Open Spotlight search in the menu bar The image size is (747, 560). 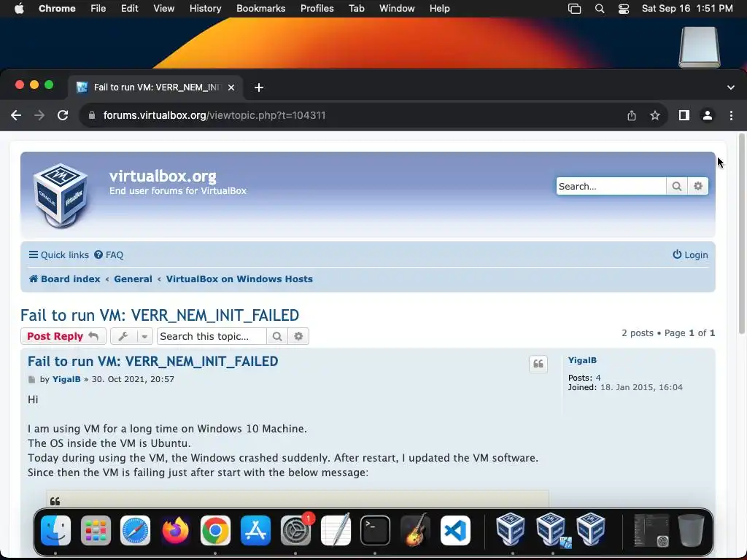pos(600,9)
